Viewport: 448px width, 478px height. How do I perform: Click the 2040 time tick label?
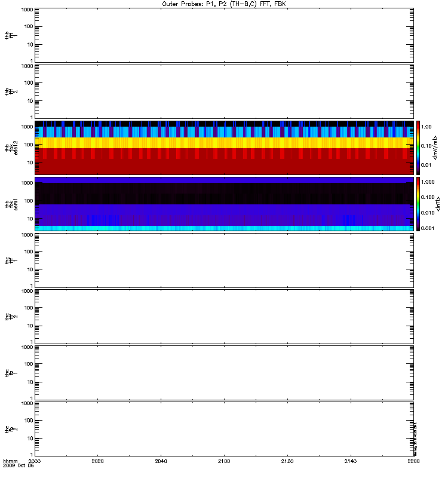point(161,461)
